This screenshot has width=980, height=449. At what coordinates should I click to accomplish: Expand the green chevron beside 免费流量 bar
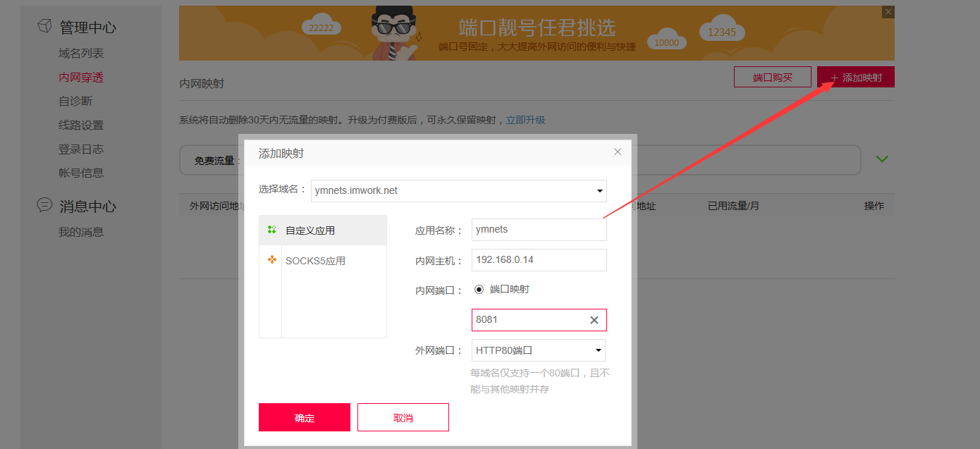point(882,159)
